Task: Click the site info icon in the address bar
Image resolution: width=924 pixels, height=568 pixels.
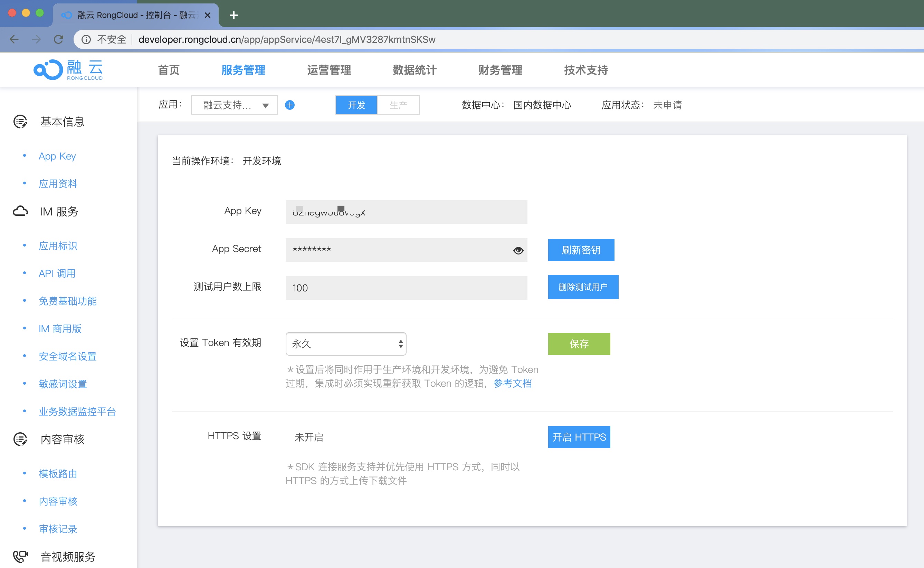Action: click(x=86, y=39)
